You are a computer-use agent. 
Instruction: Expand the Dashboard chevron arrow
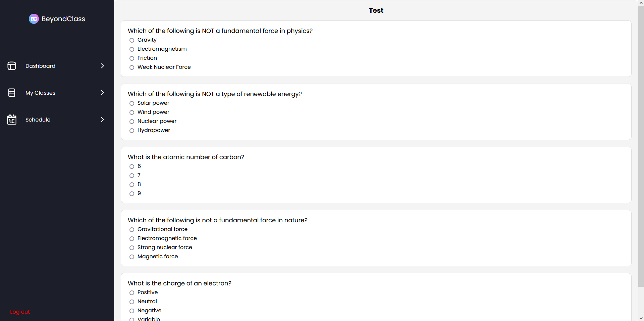tap(102, 66)
